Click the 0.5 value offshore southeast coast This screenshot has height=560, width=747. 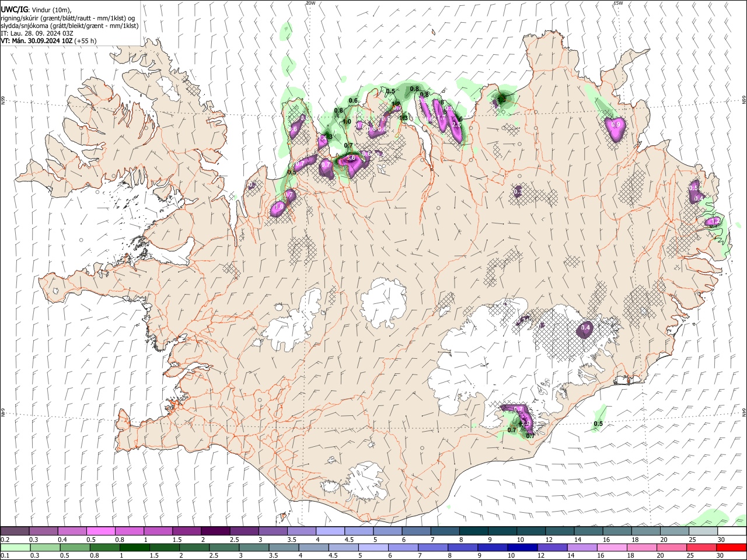pos(598,423)
